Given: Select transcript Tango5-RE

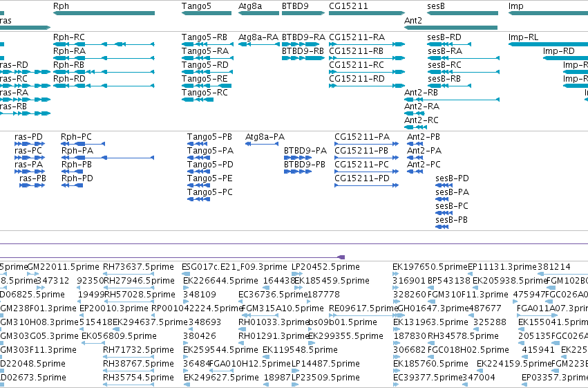Looking at the screenshot, I should pyautogui.click(x=207, y=86).
